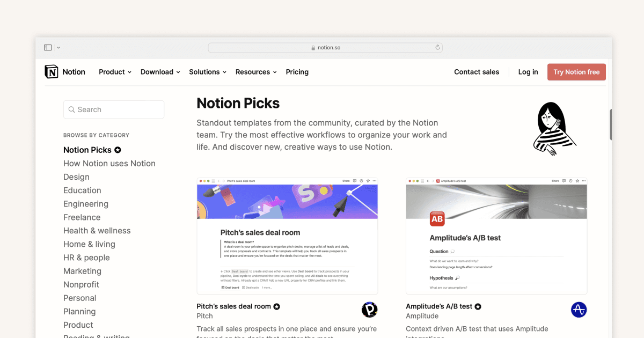Screen dimensions: 644x338
Task: Click the reload icon in the address bar
Action: [x=437, y=47]
